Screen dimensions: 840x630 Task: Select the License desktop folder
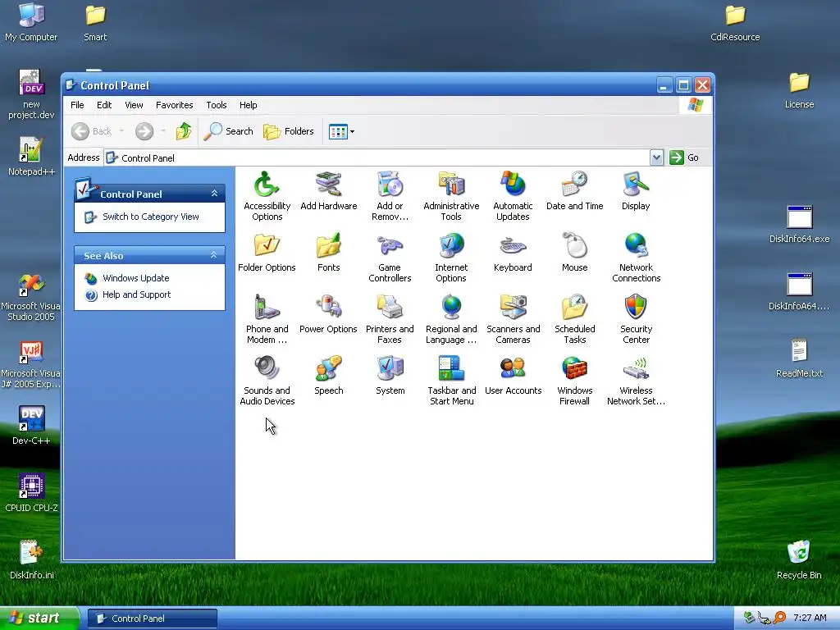(799, 89)
